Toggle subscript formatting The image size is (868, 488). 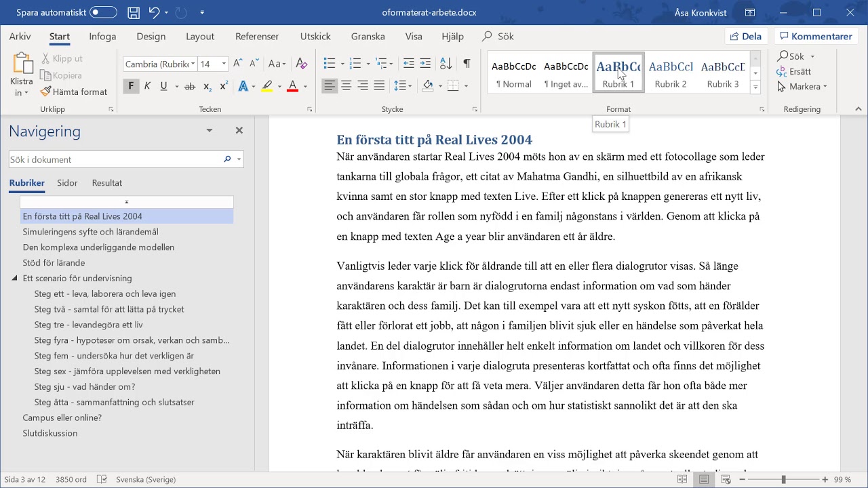207,86
